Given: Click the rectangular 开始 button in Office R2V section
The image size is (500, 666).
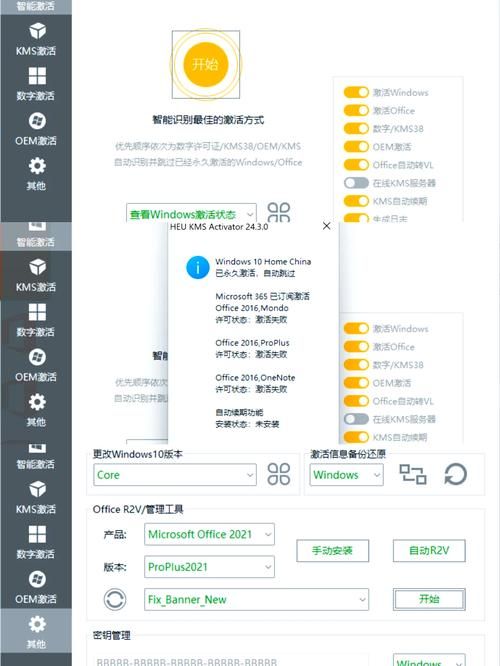Looking at the screenshot, I should (x=429, y=599).
